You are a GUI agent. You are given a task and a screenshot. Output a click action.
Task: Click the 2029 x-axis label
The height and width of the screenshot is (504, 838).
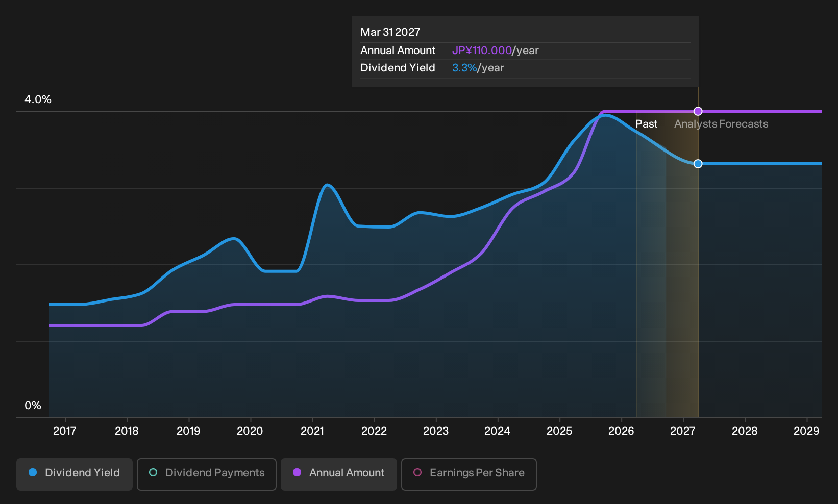[x=806, y=431]
